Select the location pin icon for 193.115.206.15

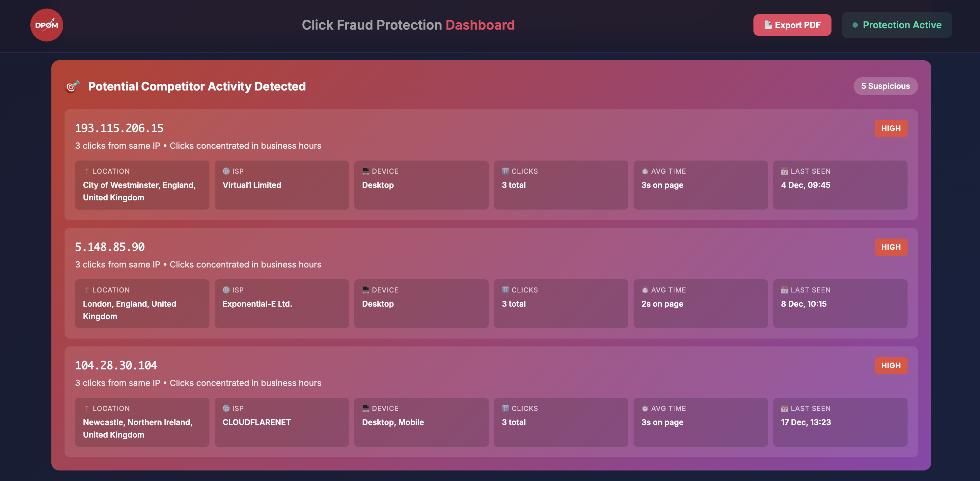[x=87, y=171]
